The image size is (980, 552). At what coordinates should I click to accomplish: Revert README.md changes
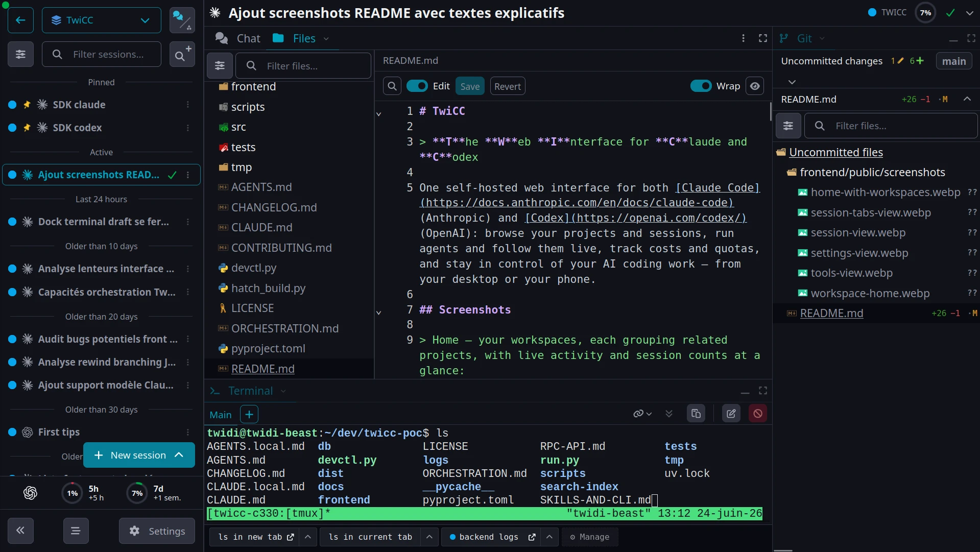(508, 86)
